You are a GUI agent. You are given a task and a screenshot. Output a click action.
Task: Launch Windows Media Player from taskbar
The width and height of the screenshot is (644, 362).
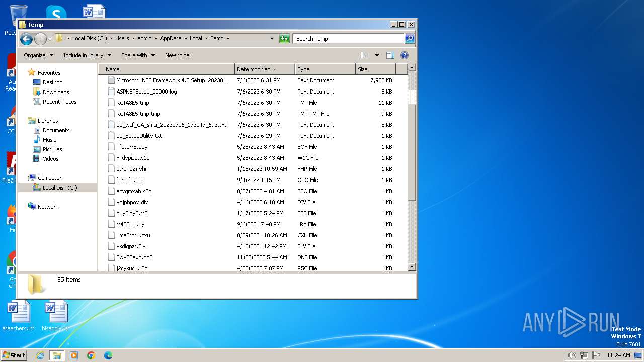[x=74, y=355]
